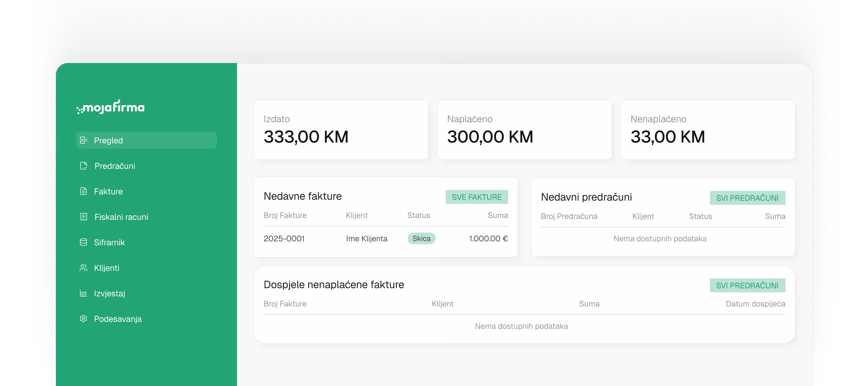Select the Skica status badge
Image resolution: width=868 pixels, height=386 pixels.
pos(421,238)
